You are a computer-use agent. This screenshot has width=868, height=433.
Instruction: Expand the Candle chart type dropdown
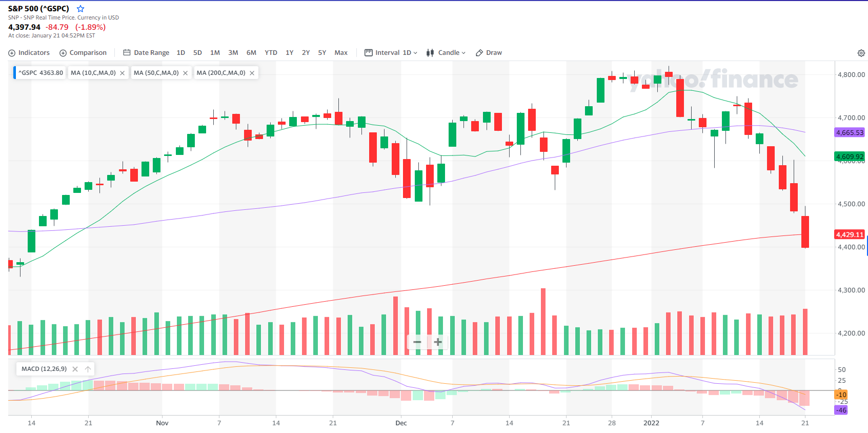pyautogui.click(x=446, y=53)
